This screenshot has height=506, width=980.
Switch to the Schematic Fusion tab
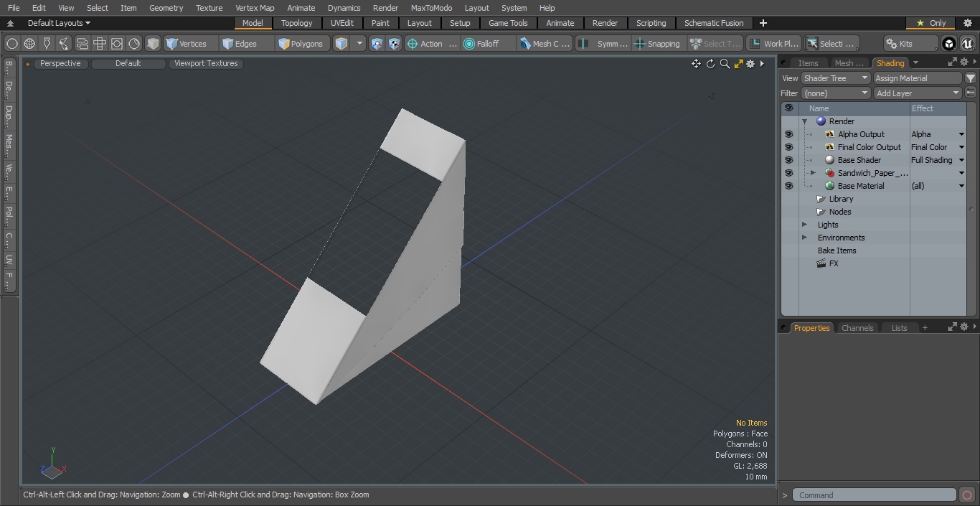click(714, 23)
